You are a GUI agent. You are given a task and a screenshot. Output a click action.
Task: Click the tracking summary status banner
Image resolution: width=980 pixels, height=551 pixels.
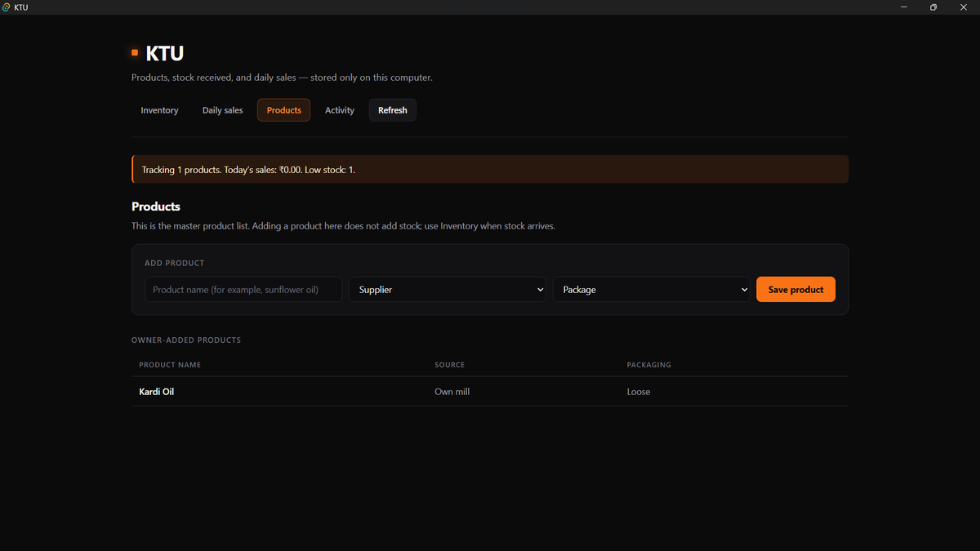coord(490,170)
